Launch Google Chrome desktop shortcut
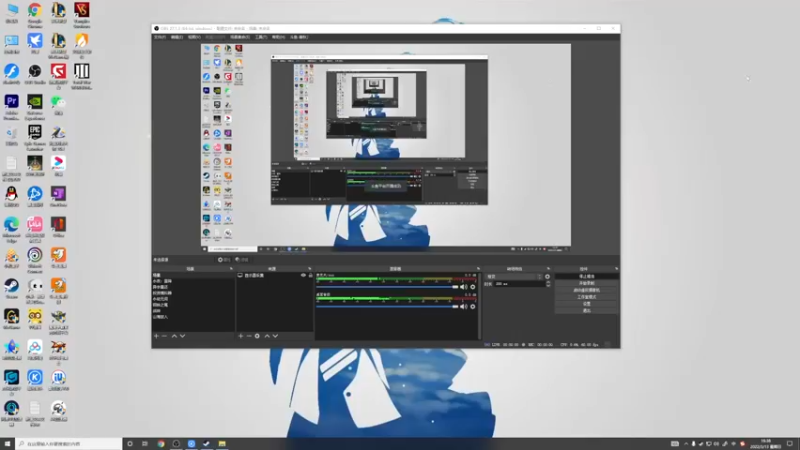Viewport: 800px width, 450px height. 35,14
